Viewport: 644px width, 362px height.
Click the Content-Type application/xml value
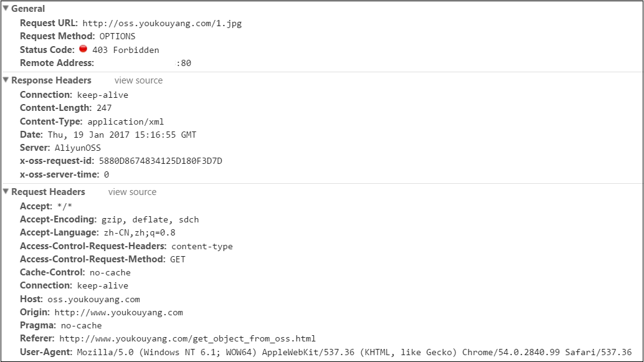point(126,122)
